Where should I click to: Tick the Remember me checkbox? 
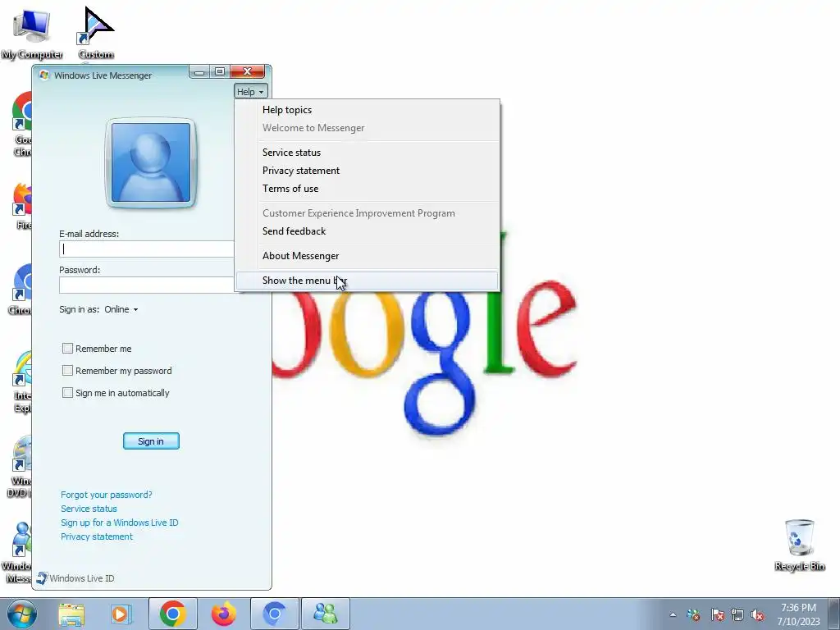pyautogui.click(x=67, y=348)
